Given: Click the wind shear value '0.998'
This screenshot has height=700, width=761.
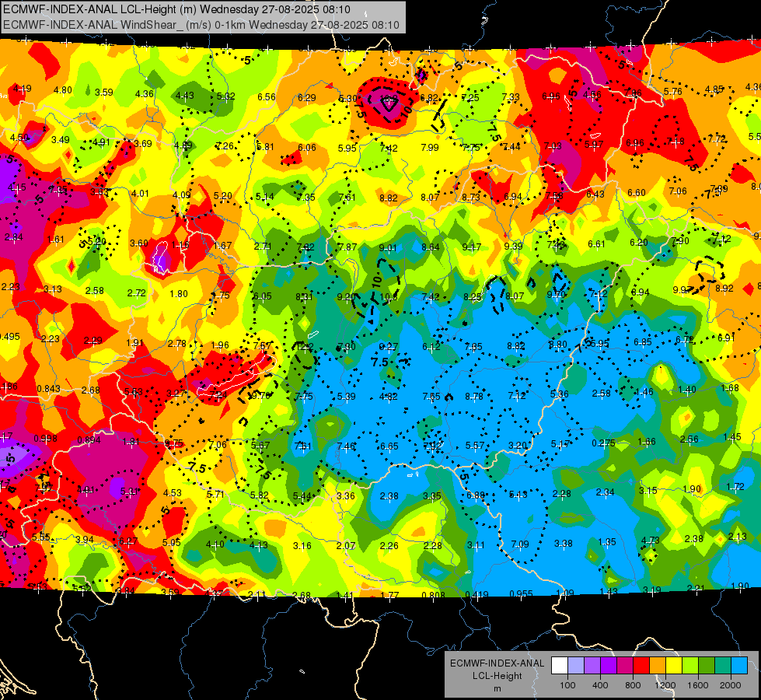Looking at the screenshot, I should [45, 439].
